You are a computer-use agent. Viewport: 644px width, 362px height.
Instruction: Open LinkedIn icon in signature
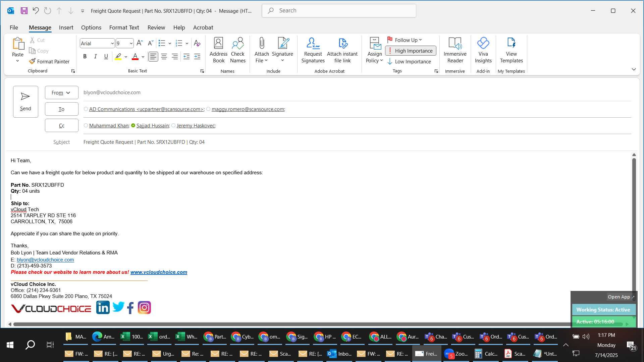point(103,307)
